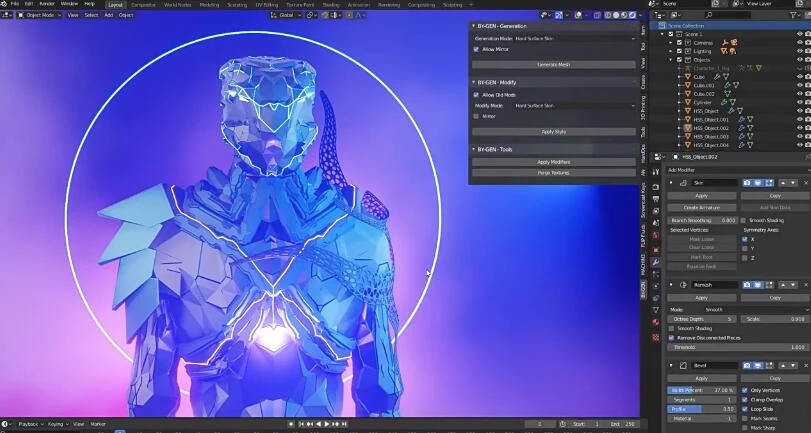811x433 pixels.
Task: Click modifier icon next to HSS_Object.001
Action: coord(742,119)
